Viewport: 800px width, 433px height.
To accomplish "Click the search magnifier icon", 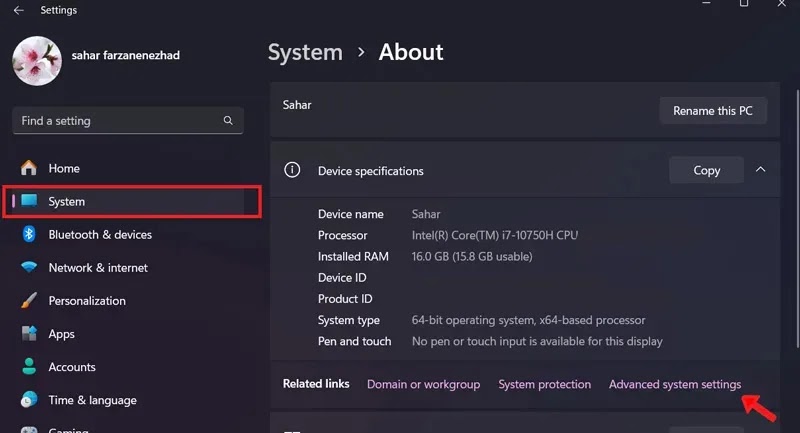I will [x=229, y=121].
